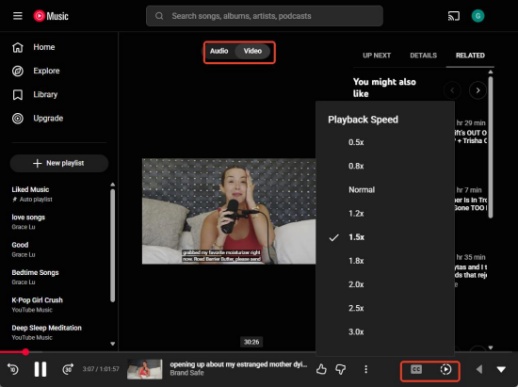Click the episode title in player bar
518x387 pixels.
pyautogui.click(x=238, y=365)
